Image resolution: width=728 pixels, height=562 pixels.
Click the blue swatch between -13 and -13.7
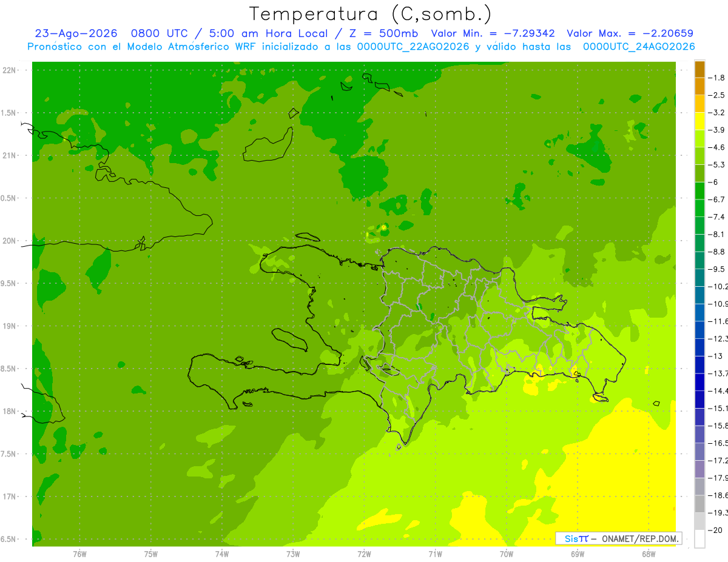699,364
